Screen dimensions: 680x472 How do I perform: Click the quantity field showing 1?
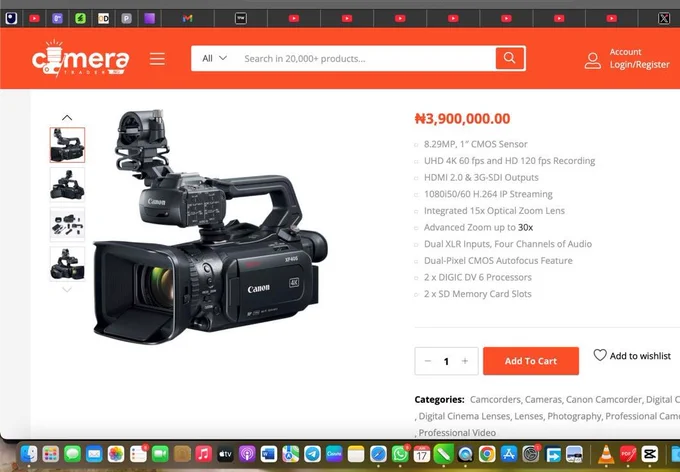click(446, 361)
